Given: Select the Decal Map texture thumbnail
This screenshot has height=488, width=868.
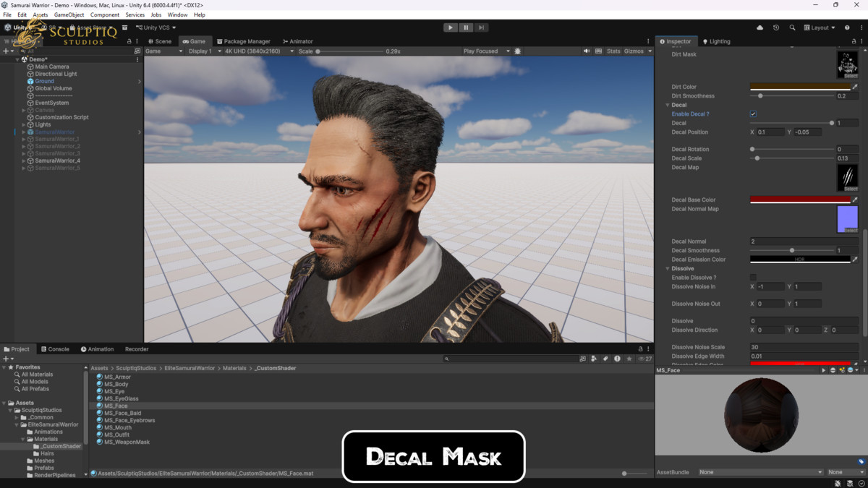Looking at the screenshot, I should (x=847, y=178).
